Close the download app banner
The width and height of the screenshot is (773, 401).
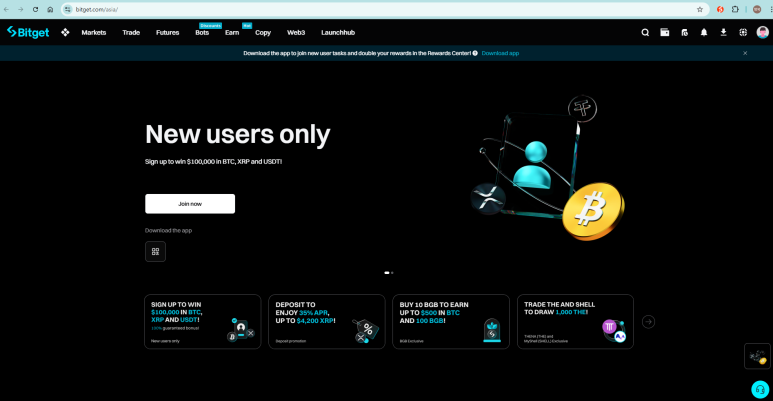tap(745, 53)
